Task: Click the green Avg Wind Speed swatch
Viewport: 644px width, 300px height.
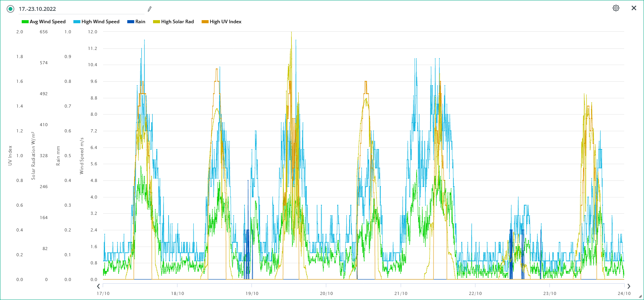Action: click(x=25, y=22)
